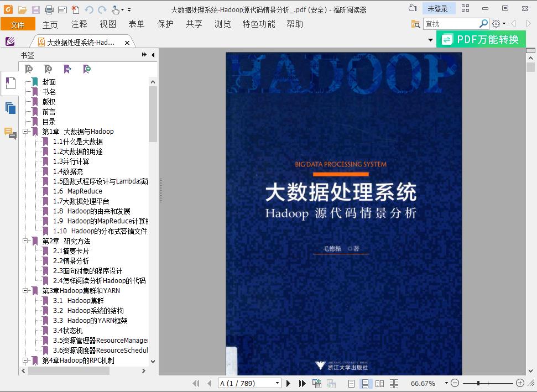
Task: Collapse the 第4章Hadoop的RPC机制 tree node
Action: pyautogui.click(x=25, y=360)
